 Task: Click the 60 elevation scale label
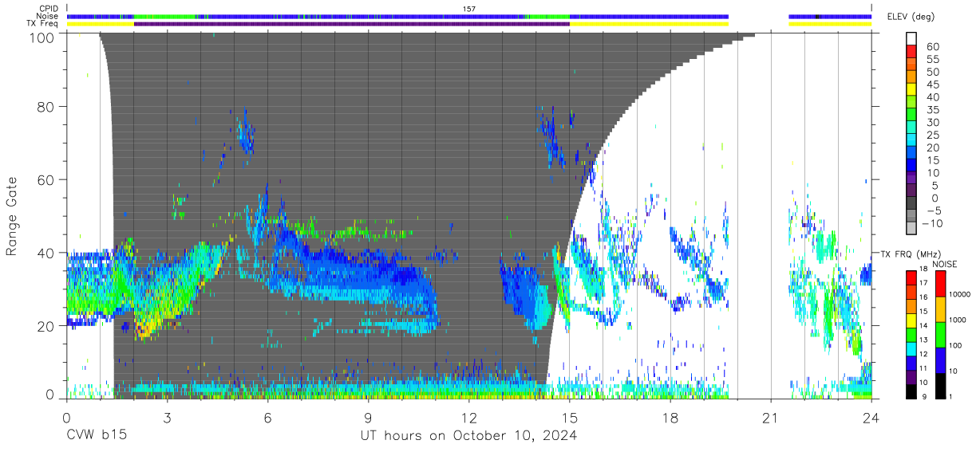point(934,47)
